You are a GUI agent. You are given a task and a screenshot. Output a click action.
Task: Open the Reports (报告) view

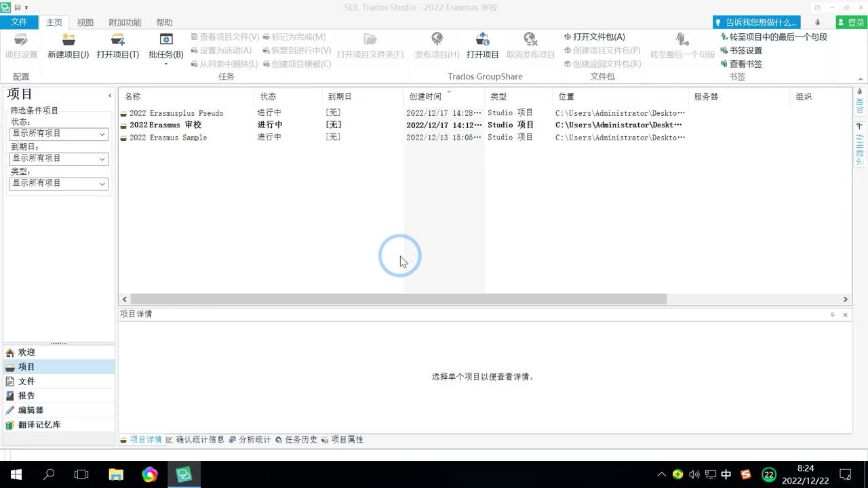click(58, 396)
